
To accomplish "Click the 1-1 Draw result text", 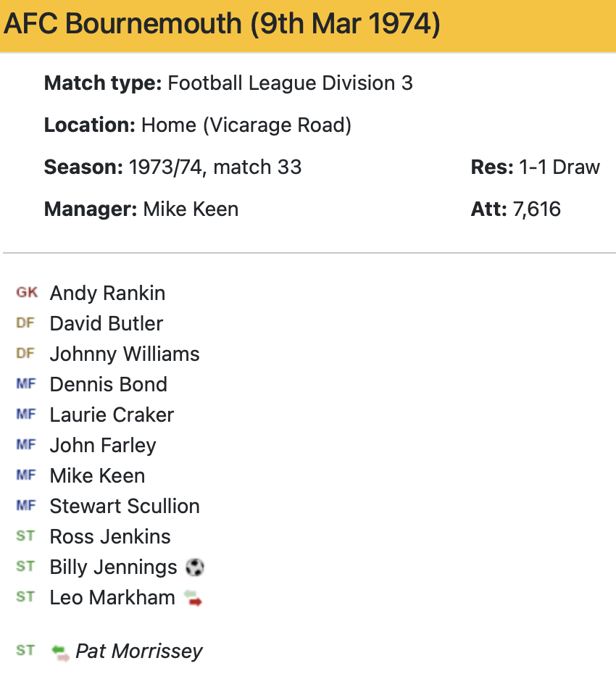I will pyautogui.click(x=559, y=167).
